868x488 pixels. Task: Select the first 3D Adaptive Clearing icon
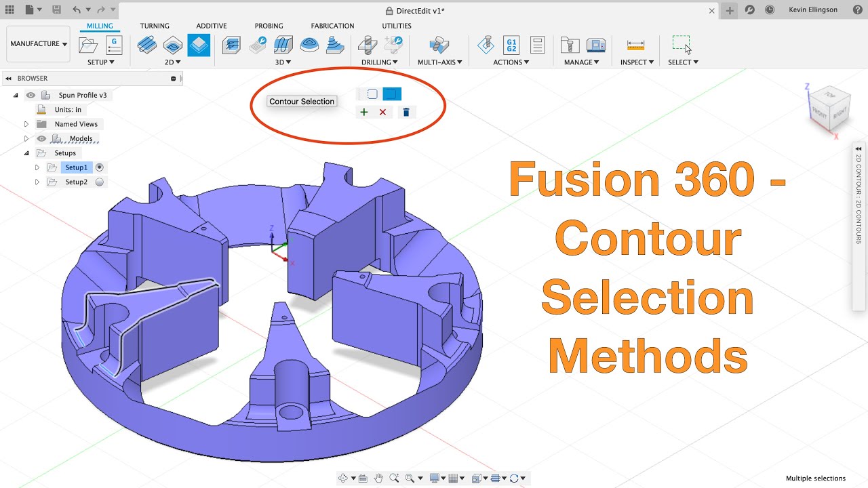coord(231,45)
